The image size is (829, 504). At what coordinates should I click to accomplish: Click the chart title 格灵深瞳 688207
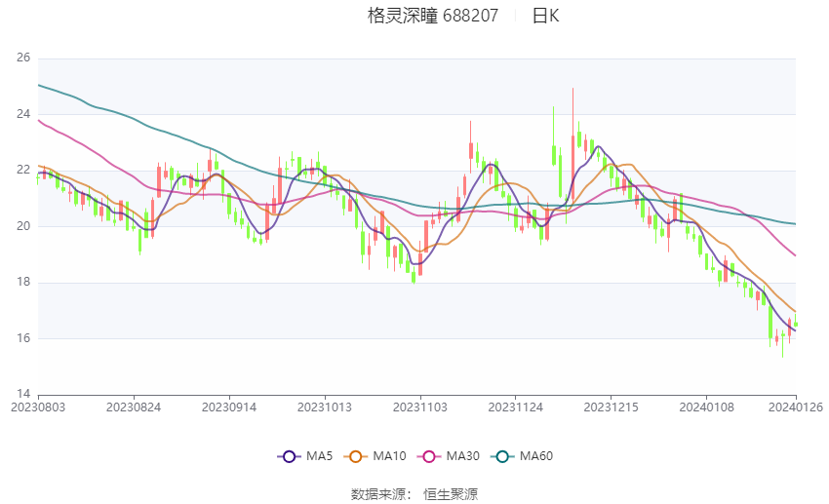pos(433,16)
